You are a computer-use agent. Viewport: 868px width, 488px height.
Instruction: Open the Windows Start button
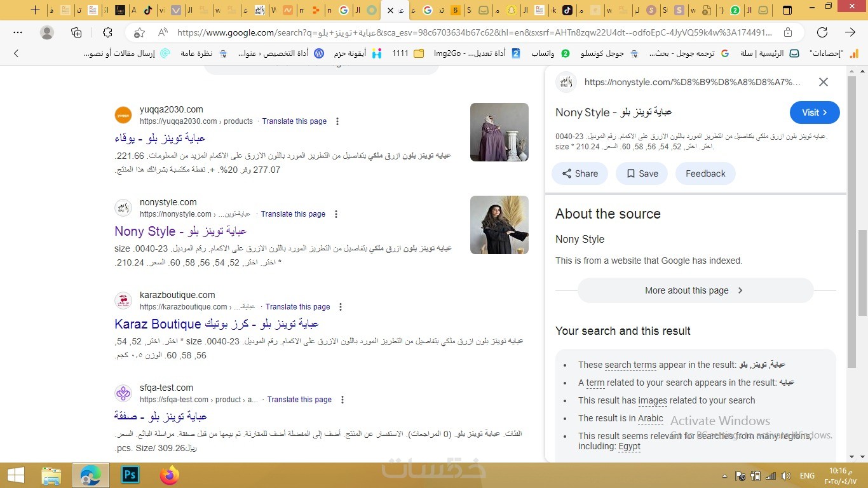(x=15, y=475)
